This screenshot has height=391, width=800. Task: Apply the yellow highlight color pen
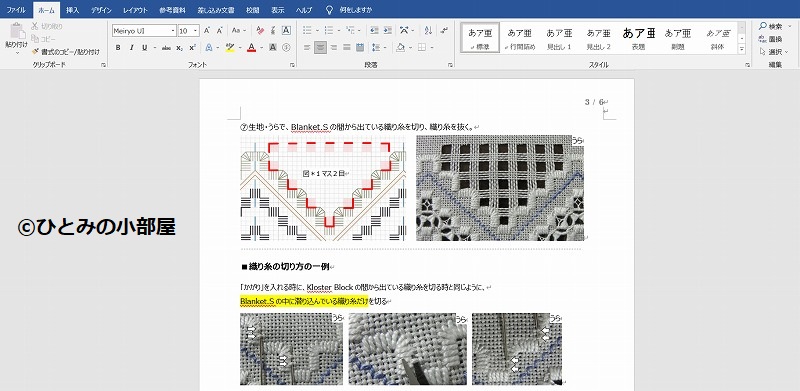(230, 47)
